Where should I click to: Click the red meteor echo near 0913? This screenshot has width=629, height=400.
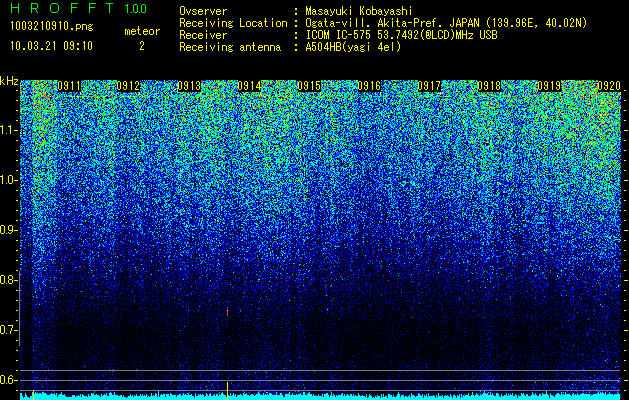coord(227,312)
